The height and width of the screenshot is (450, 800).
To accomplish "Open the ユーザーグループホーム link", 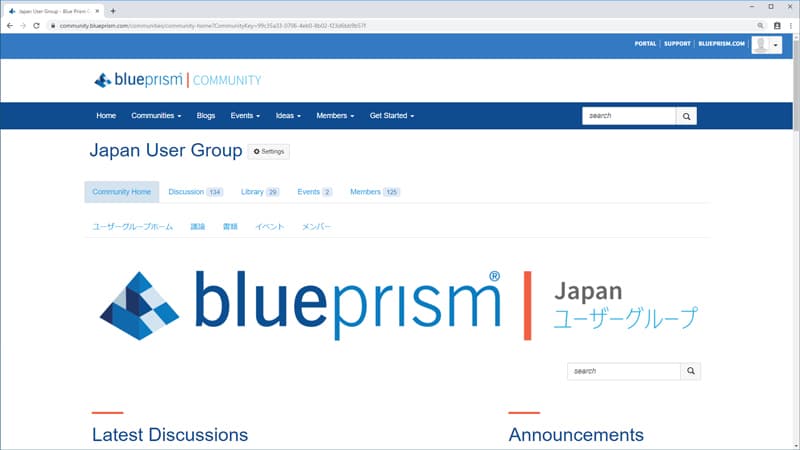I will point(133,227).
